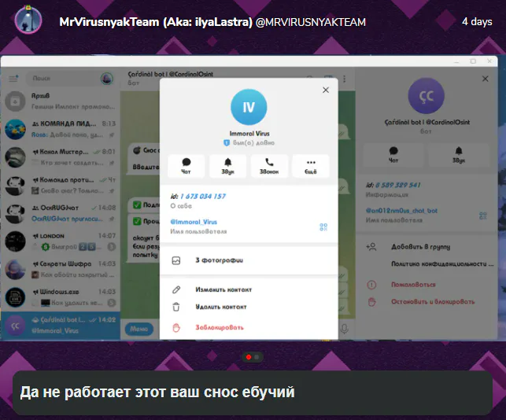The height and width of the screenshot is (420, 506).
Task: Open the КОМАНДА ПИД... chat
Action: coord(61,129)
